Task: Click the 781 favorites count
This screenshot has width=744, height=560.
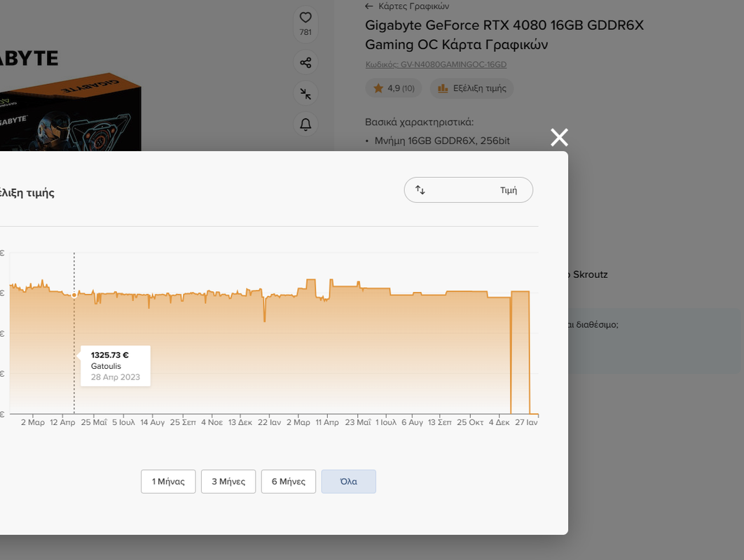Action: coord(305,32)
